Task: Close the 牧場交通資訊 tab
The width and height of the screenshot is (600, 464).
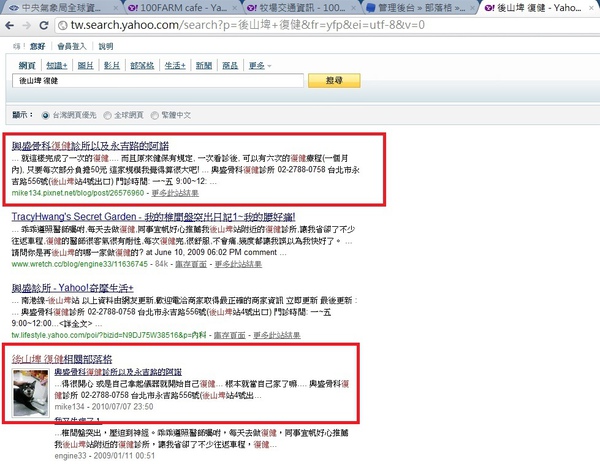Action: (x=354, y=8)
